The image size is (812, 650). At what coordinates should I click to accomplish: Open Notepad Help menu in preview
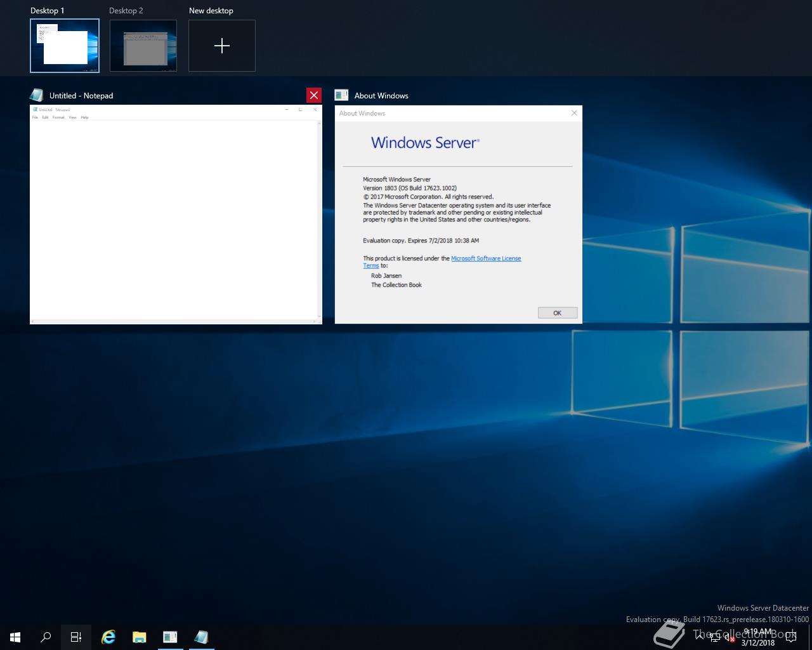84,117
